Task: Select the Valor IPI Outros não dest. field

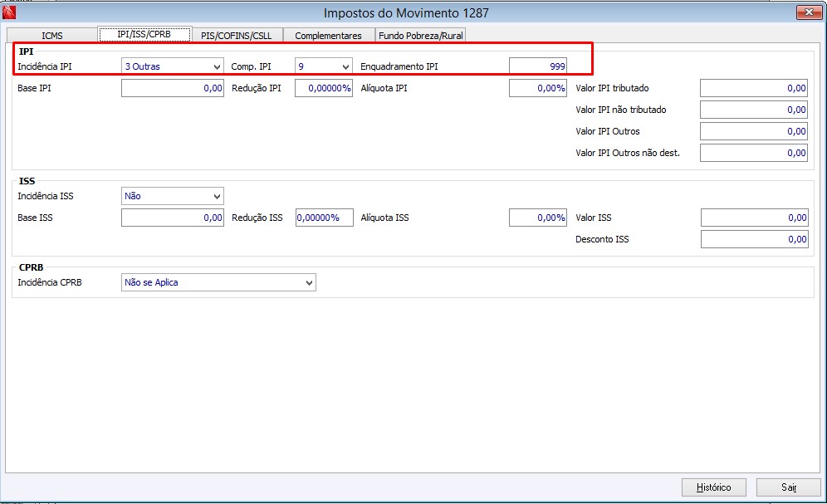Action: point(754,153)
